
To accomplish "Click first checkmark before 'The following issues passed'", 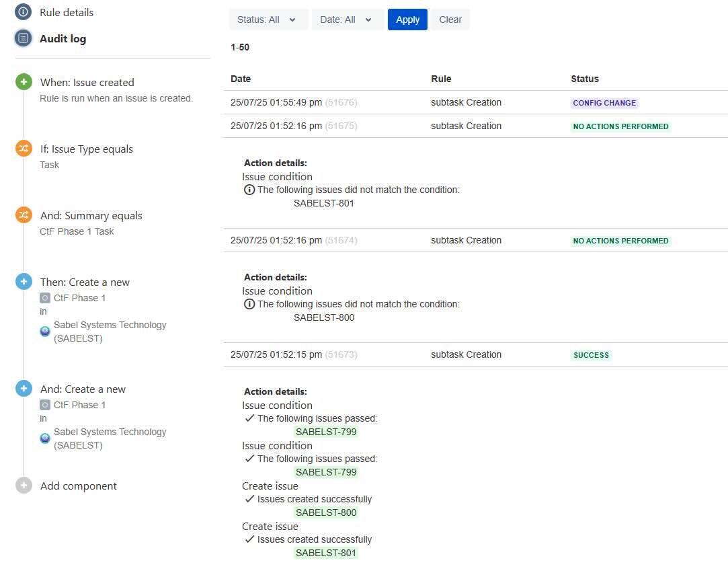I will point(249,418).
